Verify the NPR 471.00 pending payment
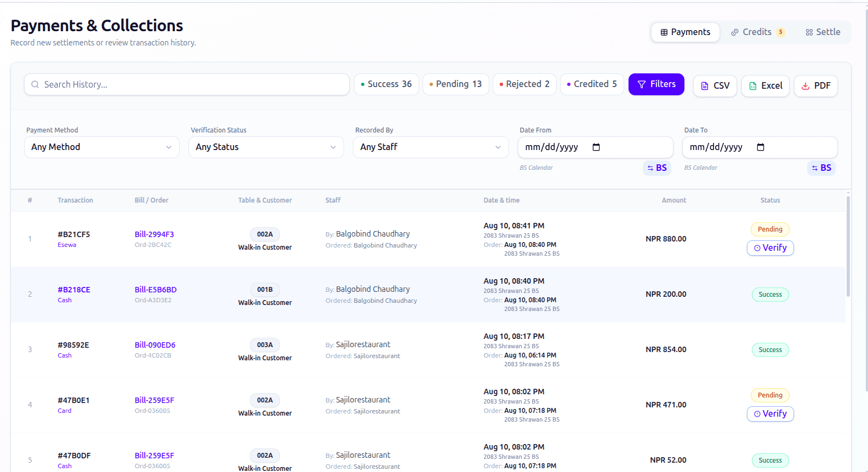 click(x=770, y=414)
